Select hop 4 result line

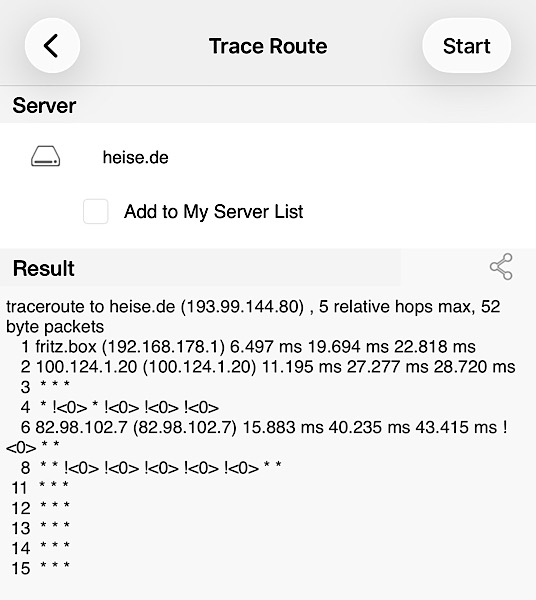pos(120,407)
